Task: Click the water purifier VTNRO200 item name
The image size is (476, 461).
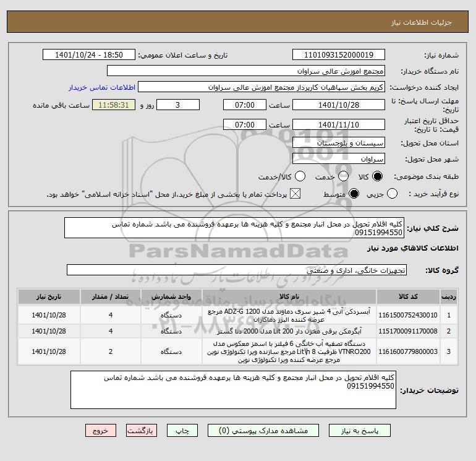Action: click(x=289, y=351)
